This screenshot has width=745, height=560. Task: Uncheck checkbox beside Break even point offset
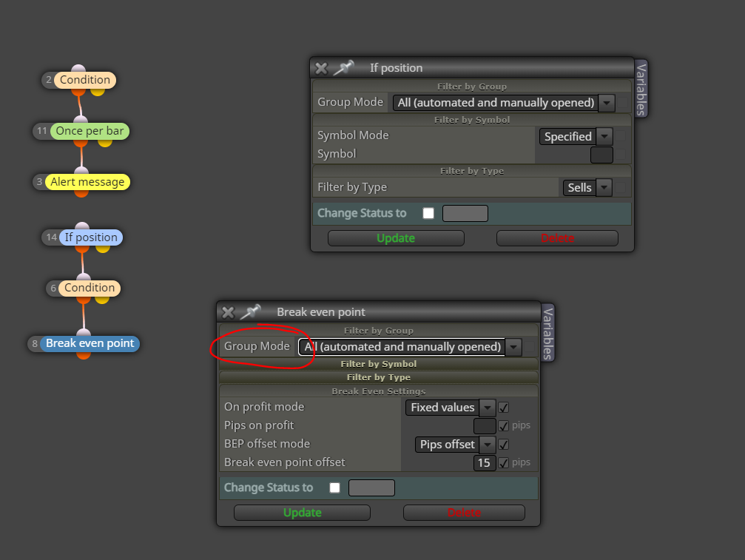coord(504,462)
